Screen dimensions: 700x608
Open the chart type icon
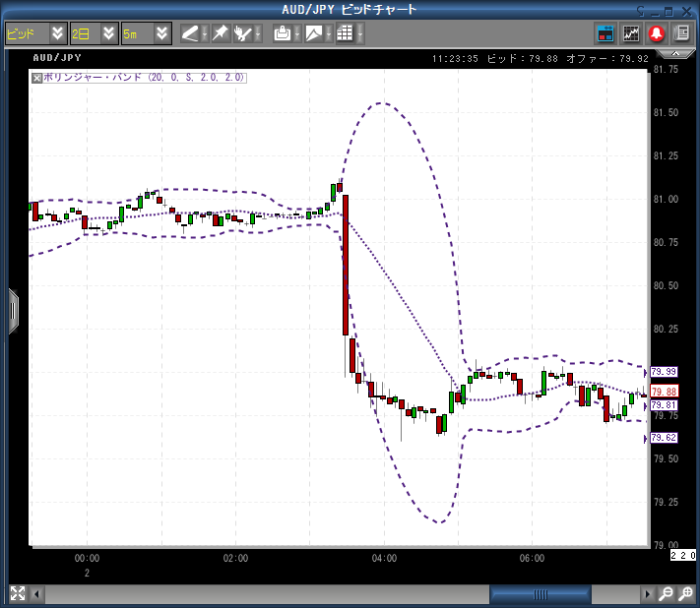(314, 33)
